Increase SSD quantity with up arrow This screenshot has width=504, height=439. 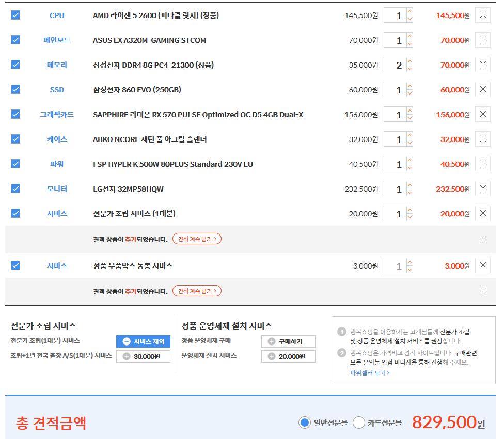409,86
